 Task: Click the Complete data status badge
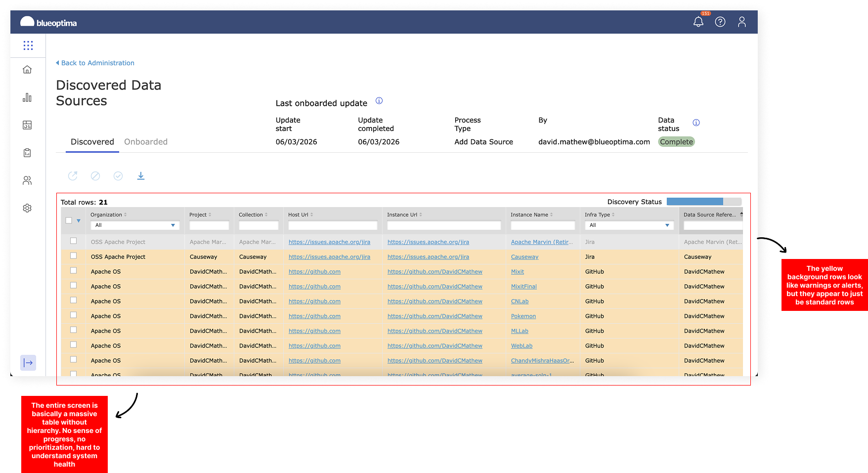coord(676,142)
